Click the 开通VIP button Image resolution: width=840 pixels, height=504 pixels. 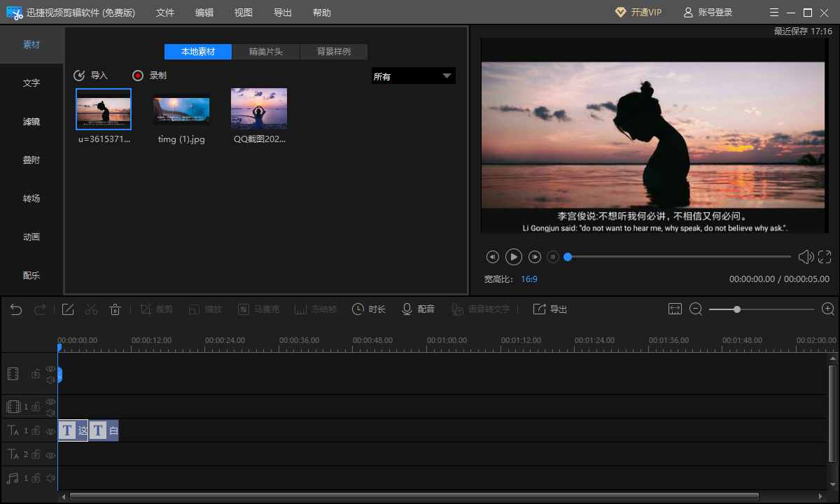(638, 13)
